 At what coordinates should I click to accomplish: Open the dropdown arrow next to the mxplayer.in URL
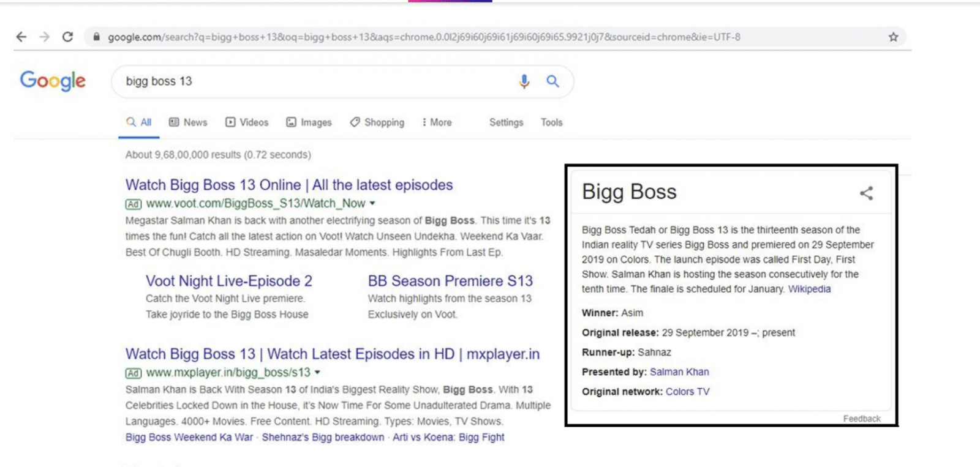[317, 372]
